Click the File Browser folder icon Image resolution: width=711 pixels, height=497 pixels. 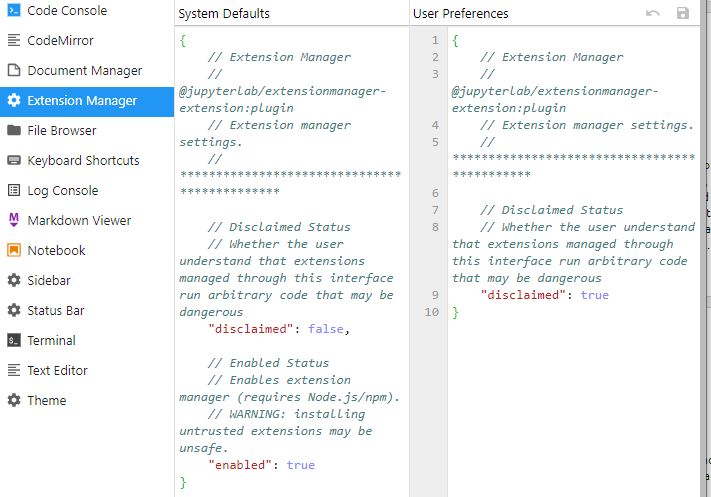pos(14,131)
